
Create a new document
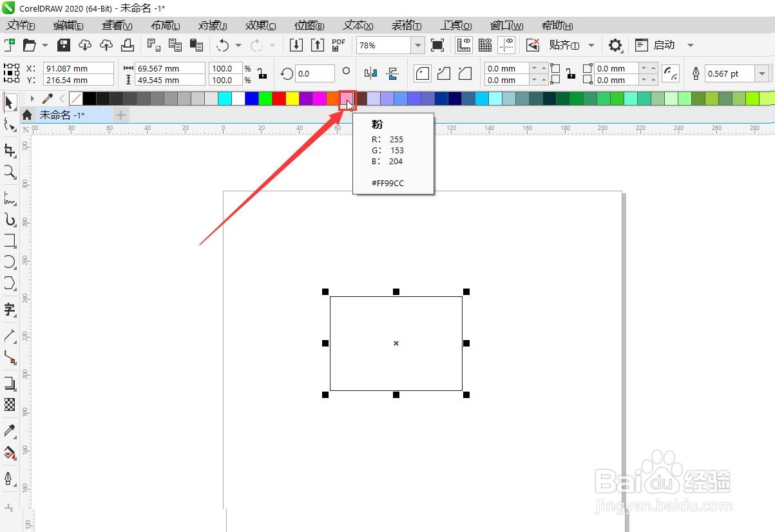click(9, 45)
